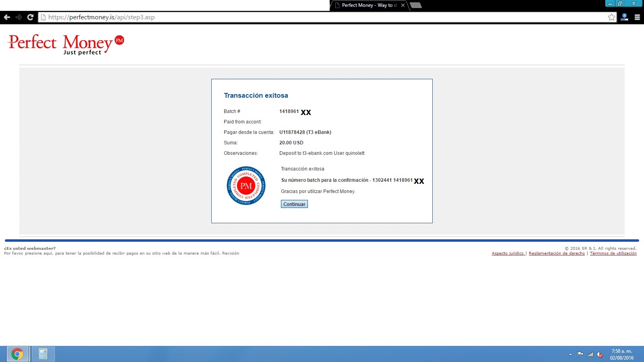Expand the hidden system tray icons

(570, 354)
